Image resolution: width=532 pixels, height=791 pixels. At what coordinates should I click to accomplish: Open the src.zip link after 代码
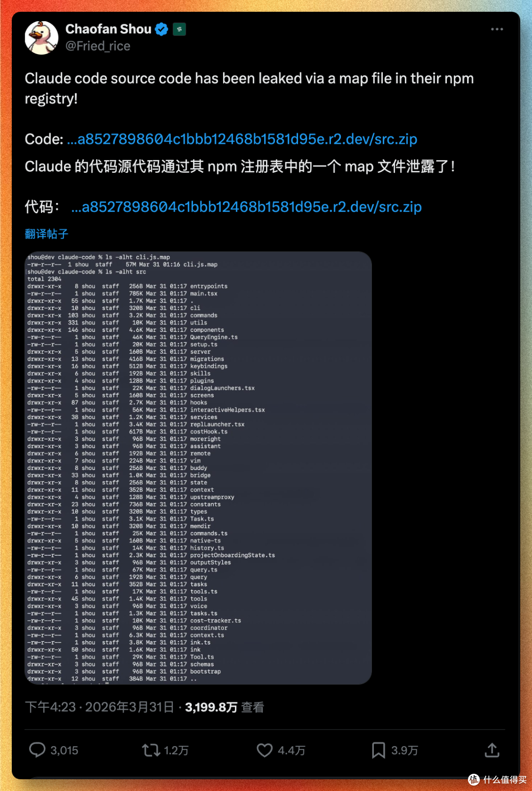[x=246, y=207]
